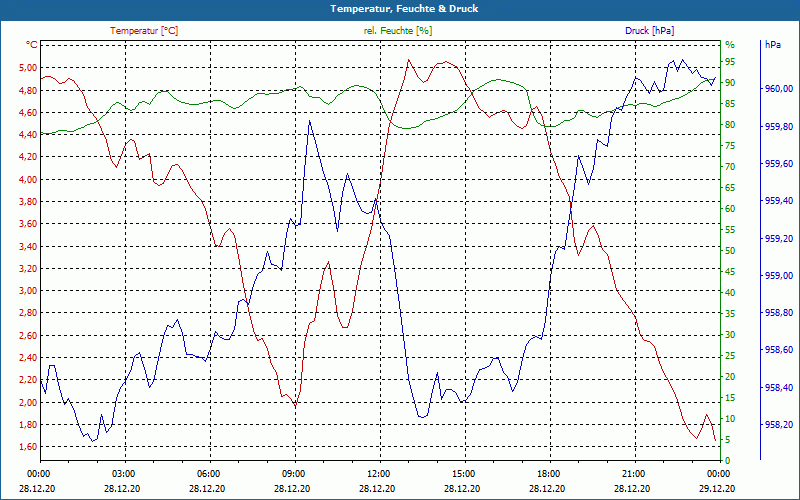This screenshot has width=800, height=500.
Task: Select the red 'Temperatur [°C]' legend label
Action: [144, 31]
